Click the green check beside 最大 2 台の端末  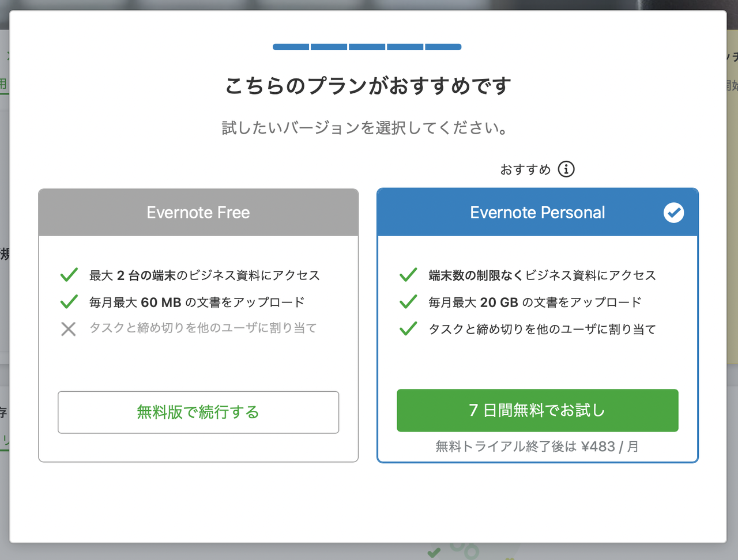69,275
